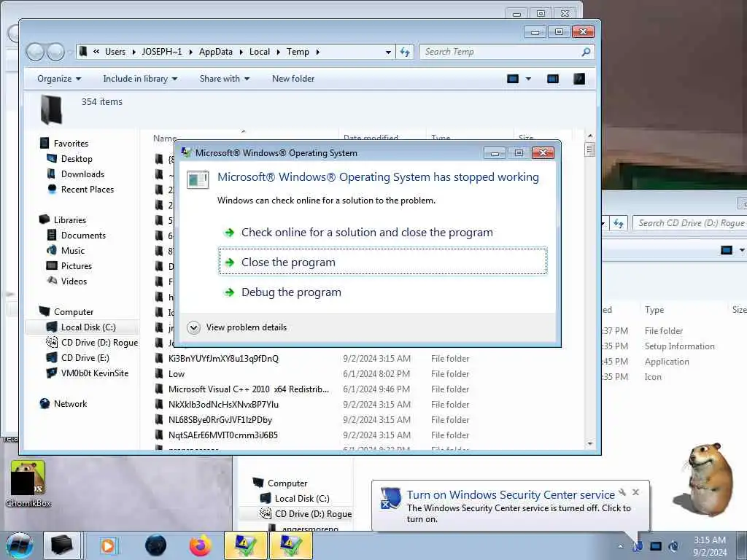
Task: Click the refresh button beside the address bar
Action: pyautogui.click(x=405, y=52)
